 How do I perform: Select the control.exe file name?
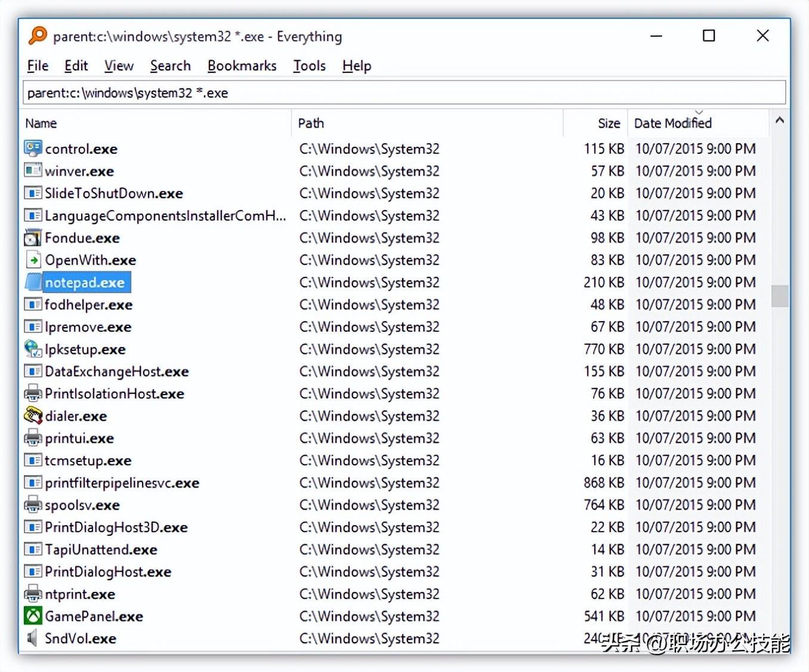pos(81,149)
